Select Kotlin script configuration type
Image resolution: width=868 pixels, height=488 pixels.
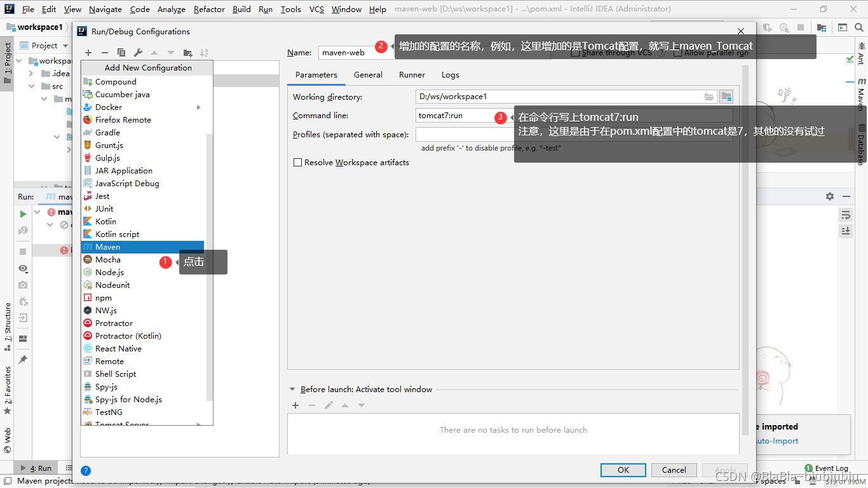(x=142, y=234)
